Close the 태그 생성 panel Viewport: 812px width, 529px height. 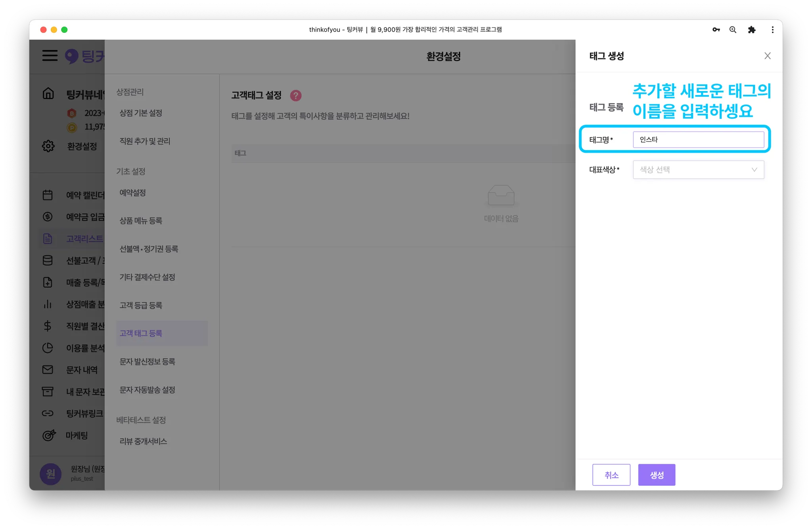pos(767,56)
